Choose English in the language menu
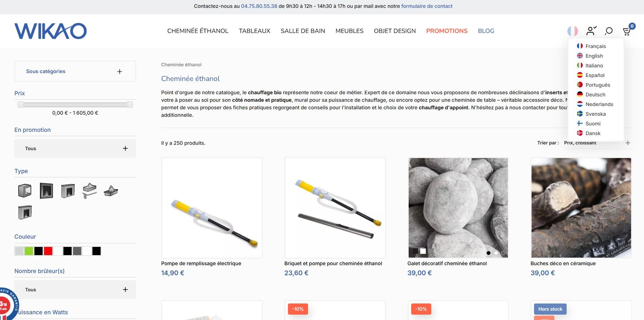The height and width of the screenshot is (320, 644). 594,56
